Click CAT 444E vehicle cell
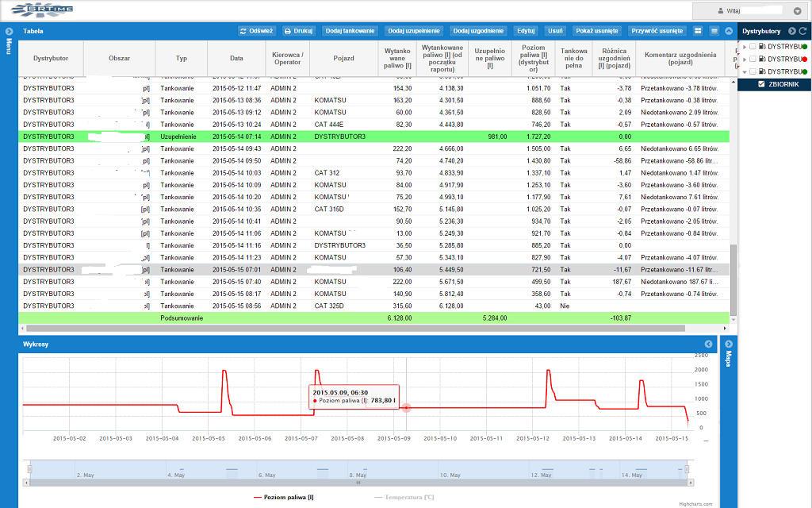The image size is (812, 508). 329,125
